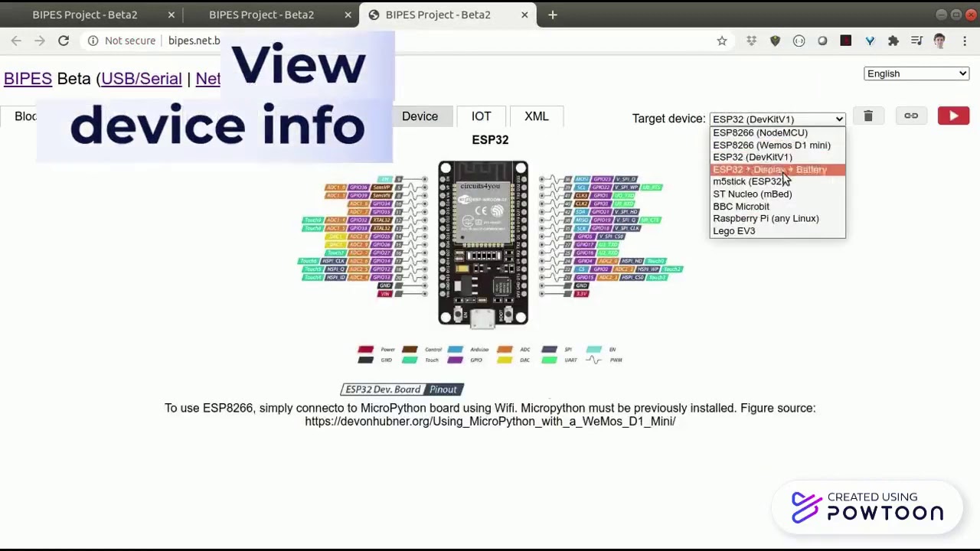Open the Blocks tab

(25, 116)
